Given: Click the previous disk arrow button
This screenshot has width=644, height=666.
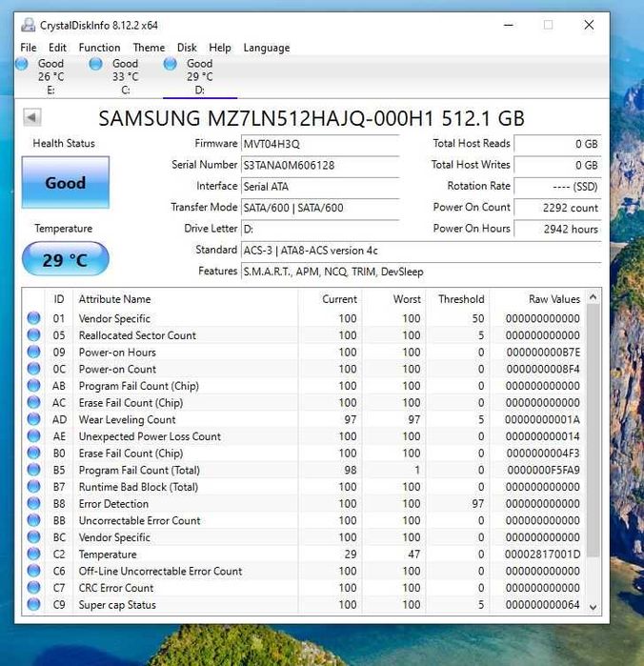Looking at the screenshot, I should coord(31,117).
